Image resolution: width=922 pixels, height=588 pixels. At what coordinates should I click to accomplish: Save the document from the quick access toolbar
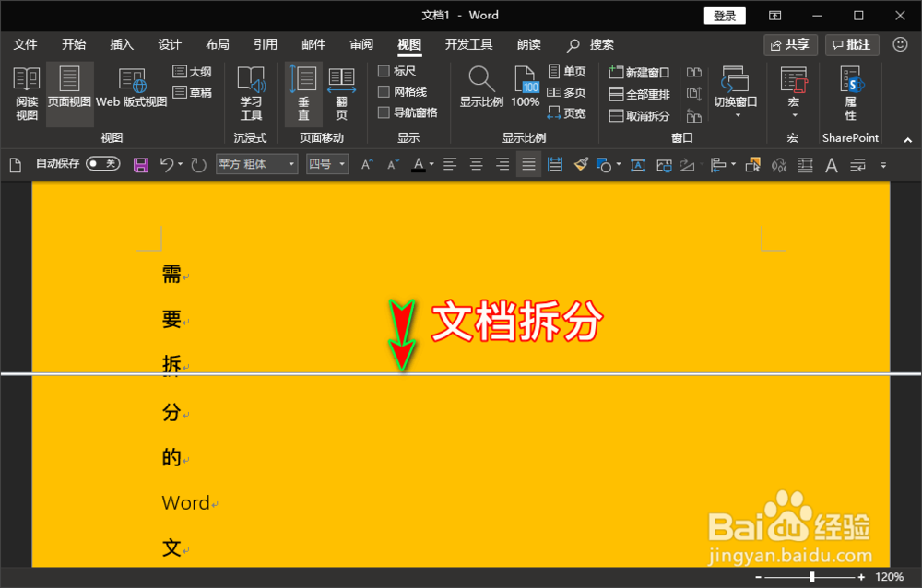tap(140, 163)
